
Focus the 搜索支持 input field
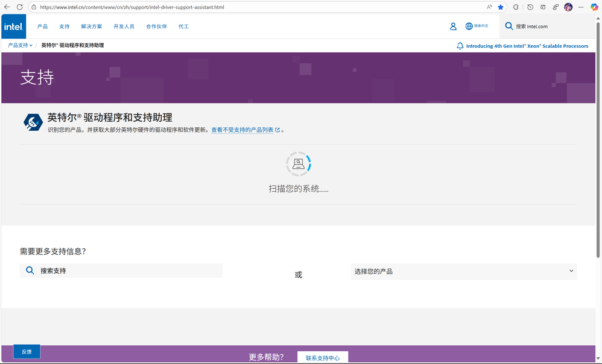click(x=121, y=271)
